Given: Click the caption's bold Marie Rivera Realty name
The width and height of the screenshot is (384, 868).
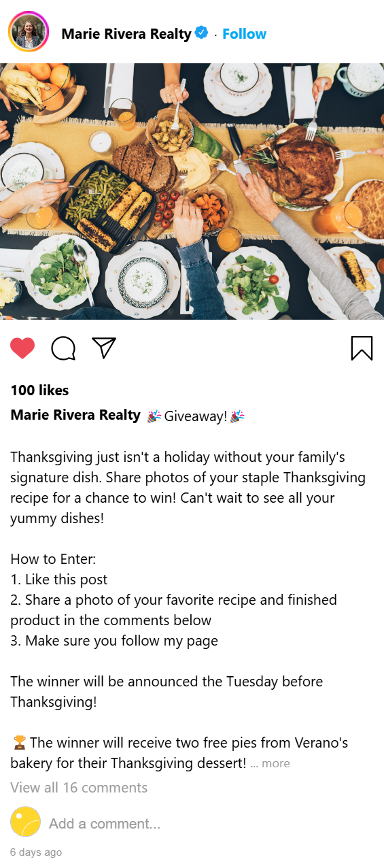Looking at the screenshot, I should tap(75, 415).
